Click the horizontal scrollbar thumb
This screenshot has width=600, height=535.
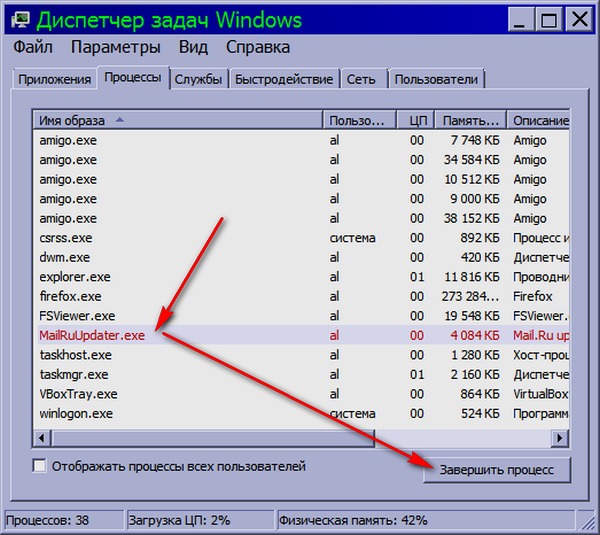click(212, 437)
